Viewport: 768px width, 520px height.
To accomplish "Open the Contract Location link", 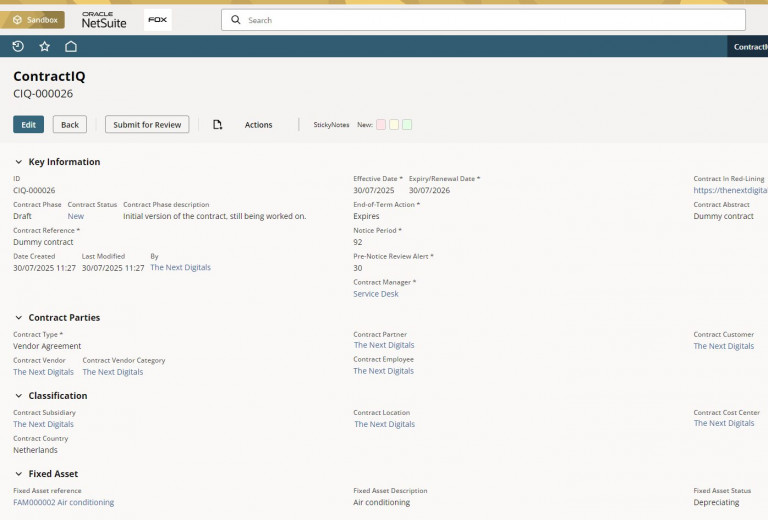I will 384,424.
